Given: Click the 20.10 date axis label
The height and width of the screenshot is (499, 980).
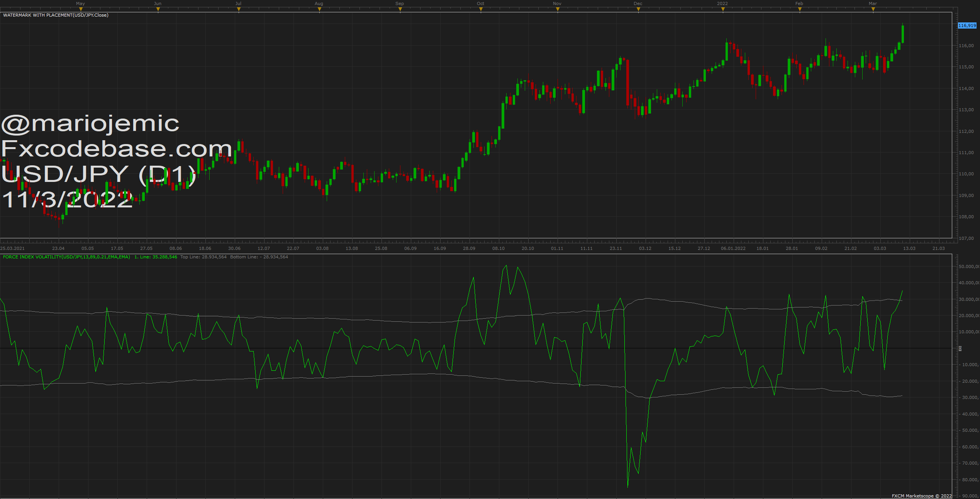Looking at the screenshot, I should click(x=528, y=248).
